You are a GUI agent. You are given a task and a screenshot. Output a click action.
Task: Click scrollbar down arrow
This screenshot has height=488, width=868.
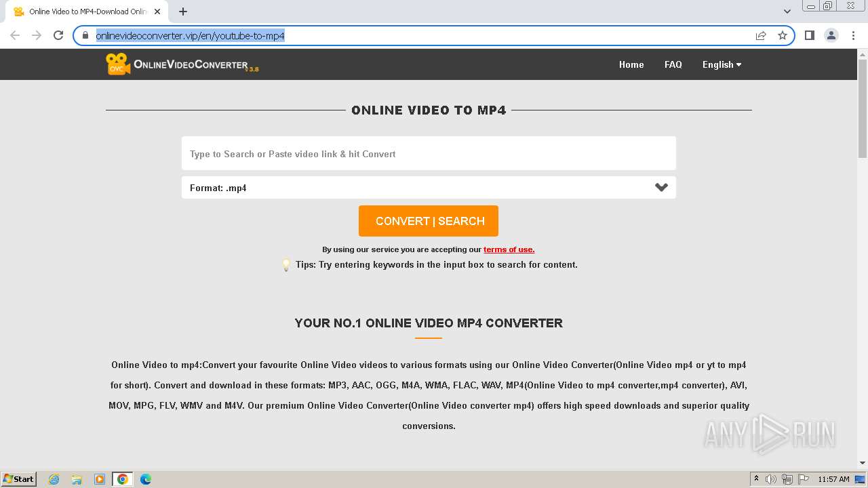[x=863, y=463]
